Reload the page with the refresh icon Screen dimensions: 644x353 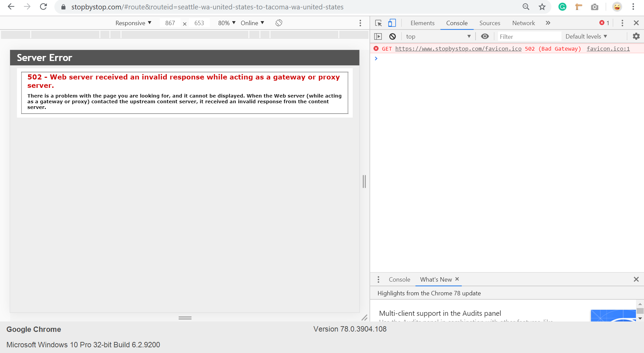[x=43, y=7]
